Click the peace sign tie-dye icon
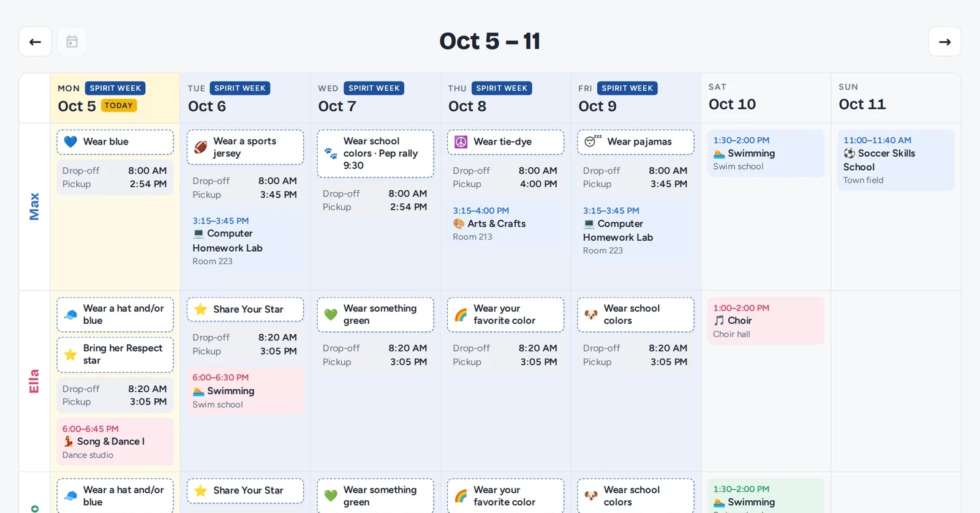 461,141
